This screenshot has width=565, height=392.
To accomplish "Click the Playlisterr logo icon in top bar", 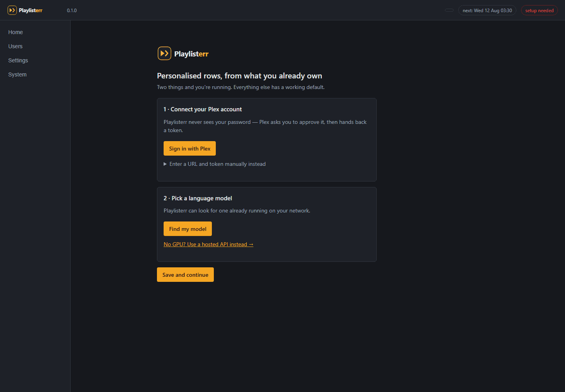I will pos(12,10).
